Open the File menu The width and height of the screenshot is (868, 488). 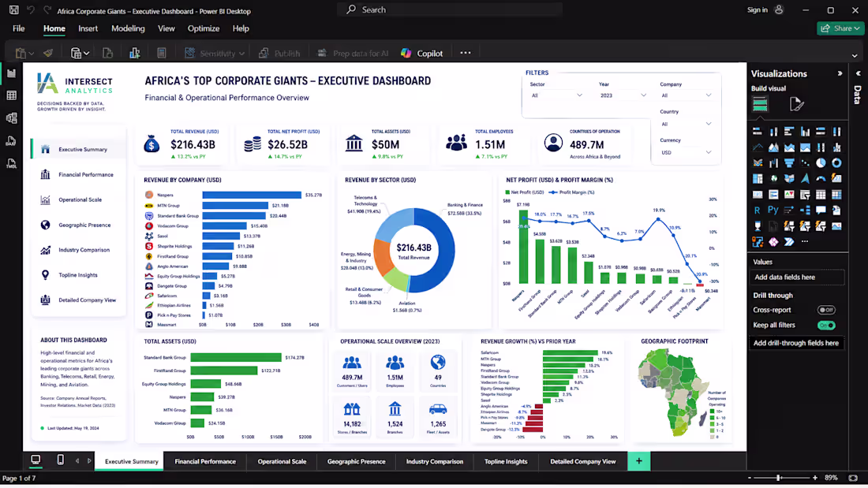point(18,28)
